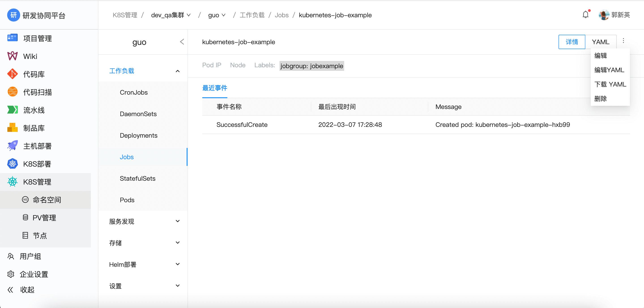
Task: Collapse the guo namespace panel arrow
Action: (182, 42)
